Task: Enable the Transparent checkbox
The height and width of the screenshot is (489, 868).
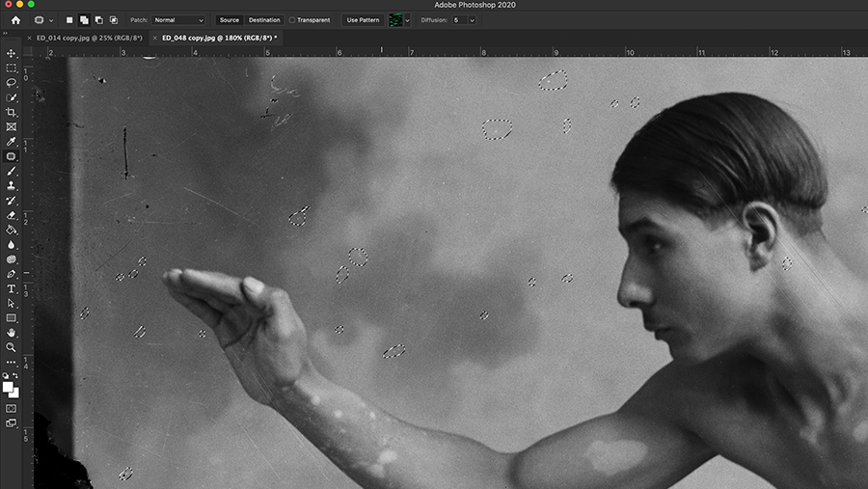Action: tap(292, 20)
